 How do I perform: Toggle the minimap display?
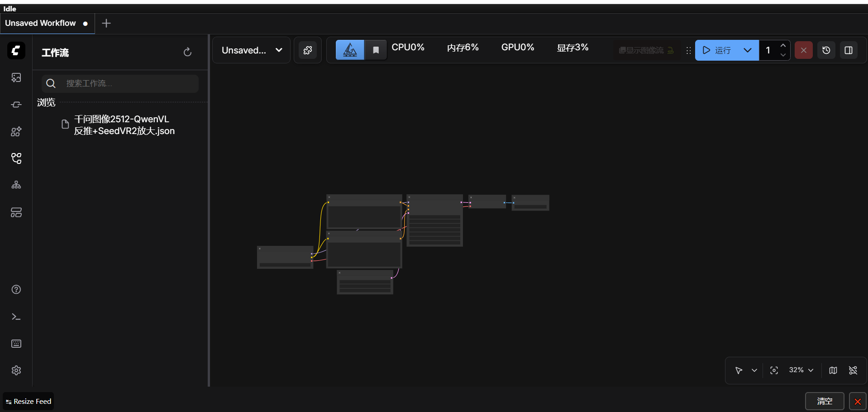click(833, 370)
